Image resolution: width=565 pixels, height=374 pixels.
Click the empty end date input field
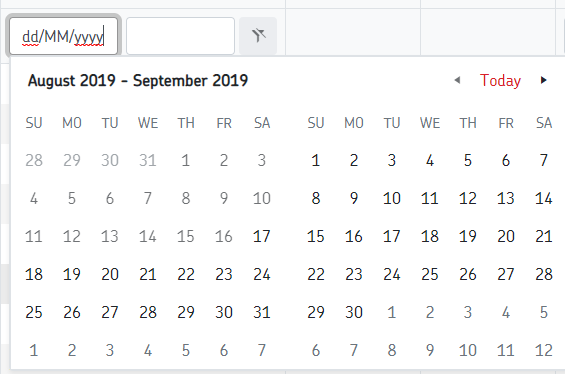click(x=181, y=36)
